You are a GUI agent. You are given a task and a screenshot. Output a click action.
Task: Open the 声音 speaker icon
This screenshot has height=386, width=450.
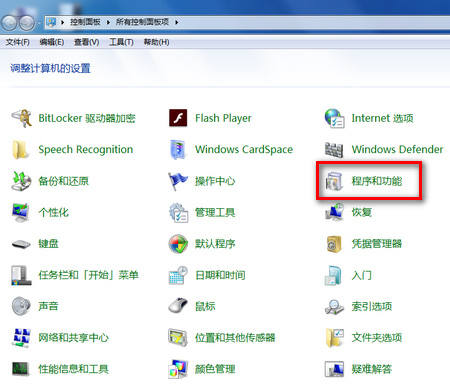tap(21, 306)
